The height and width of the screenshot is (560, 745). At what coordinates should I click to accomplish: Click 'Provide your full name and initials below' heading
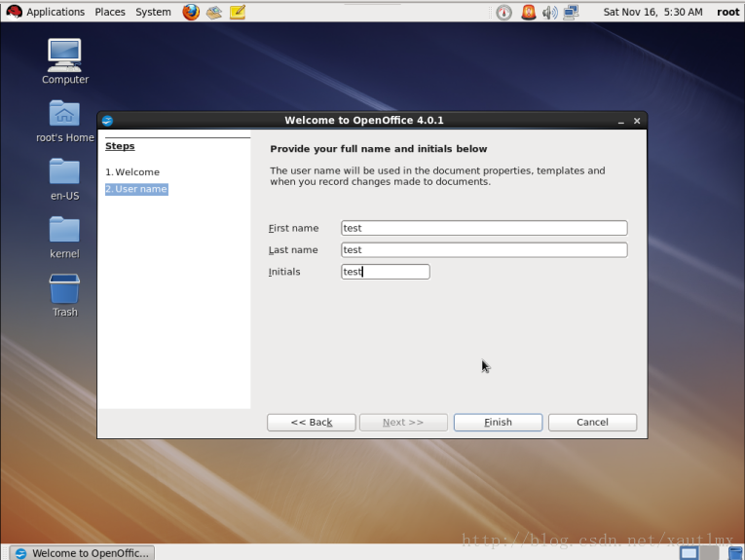pos(379,149)
